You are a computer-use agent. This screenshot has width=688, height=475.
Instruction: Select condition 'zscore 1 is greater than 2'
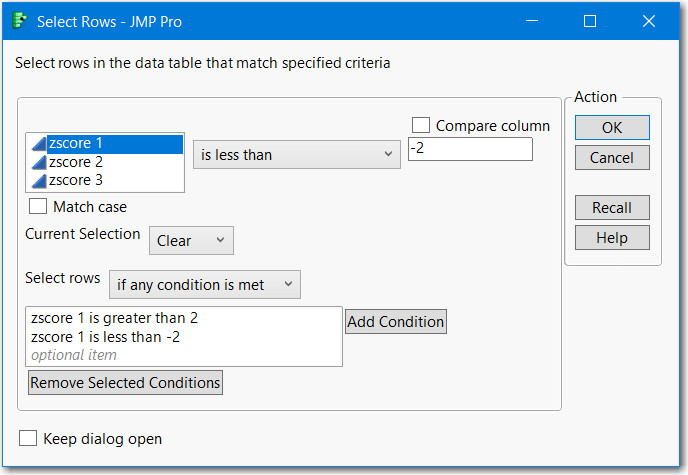point(121,318)
